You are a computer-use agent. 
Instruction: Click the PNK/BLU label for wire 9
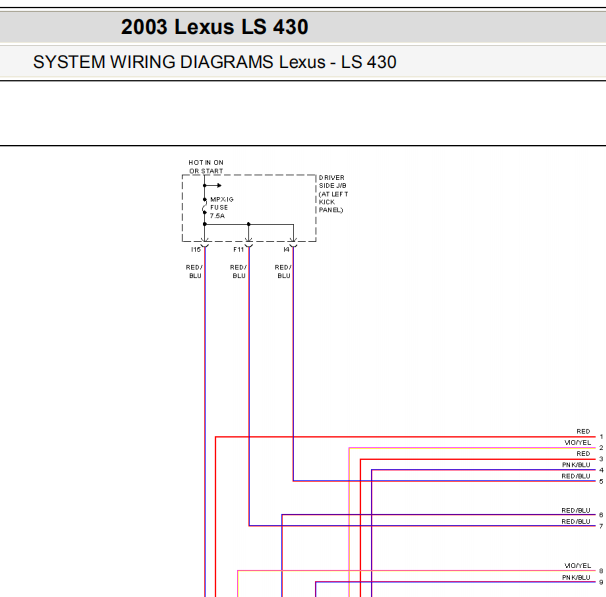tap(576, 577)
